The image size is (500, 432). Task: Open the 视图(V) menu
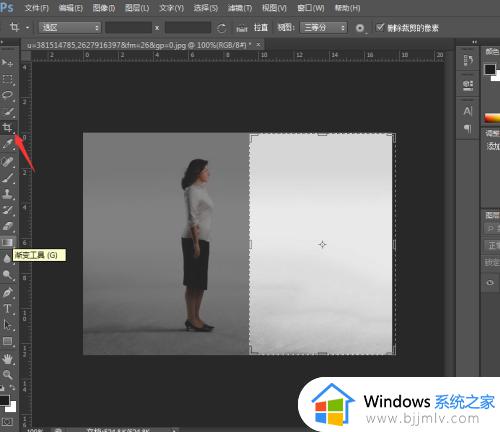point(274,8)
